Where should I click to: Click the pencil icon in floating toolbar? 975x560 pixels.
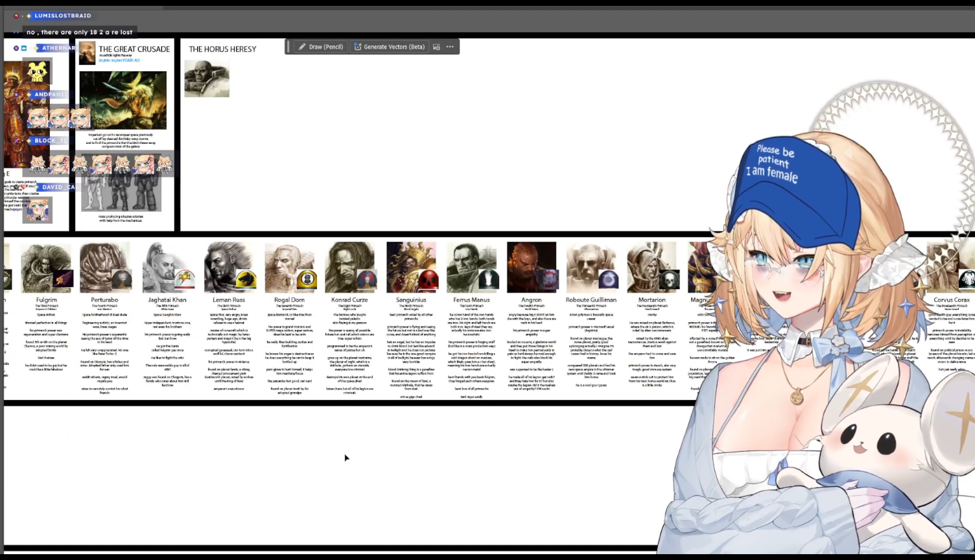[302, 47]
